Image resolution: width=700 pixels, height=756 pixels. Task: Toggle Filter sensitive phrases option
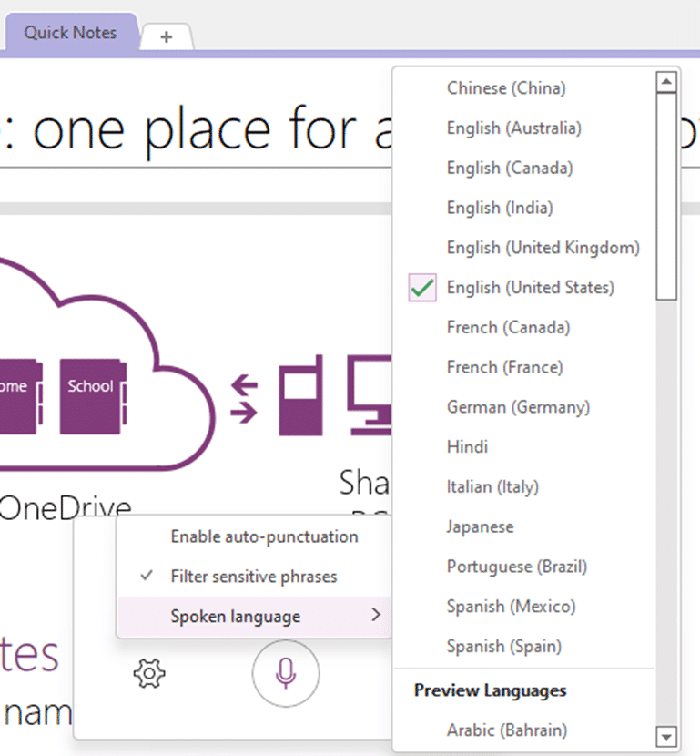[x=253, y=577]
